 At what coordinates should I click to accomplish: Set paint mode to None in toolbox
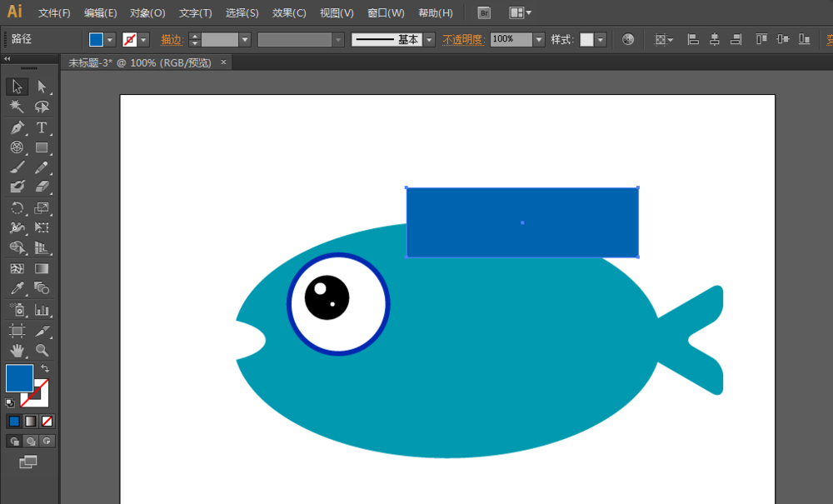pyautogui.click(x=47, y=421)
